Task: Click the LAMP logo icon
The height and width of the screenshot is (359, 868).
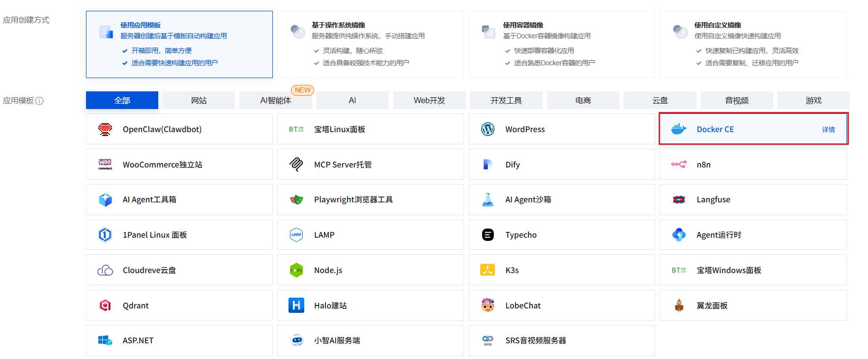Action: pyautogui.click(x=296, y=235)
